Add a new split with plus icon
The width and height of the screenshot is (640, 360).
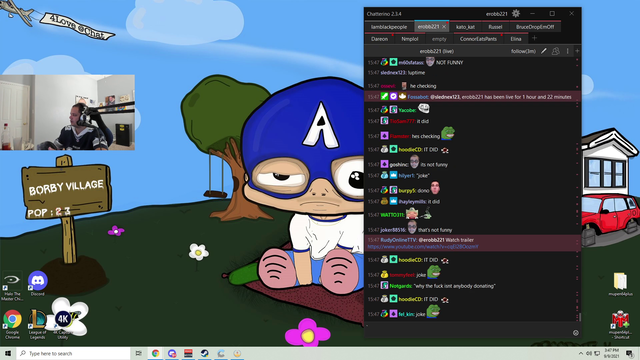tap(577, 51)
